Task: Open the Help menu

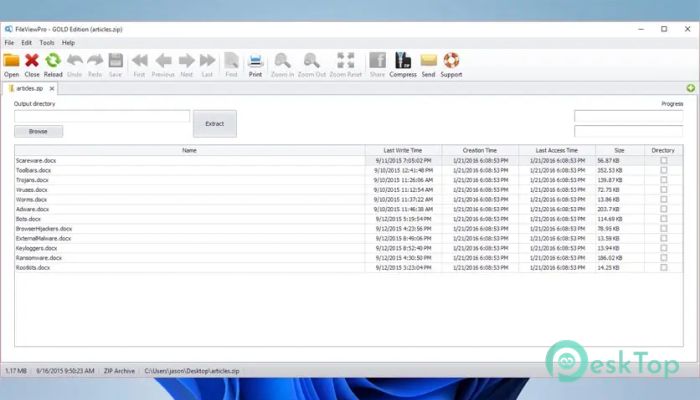Action: pos(68,43)
